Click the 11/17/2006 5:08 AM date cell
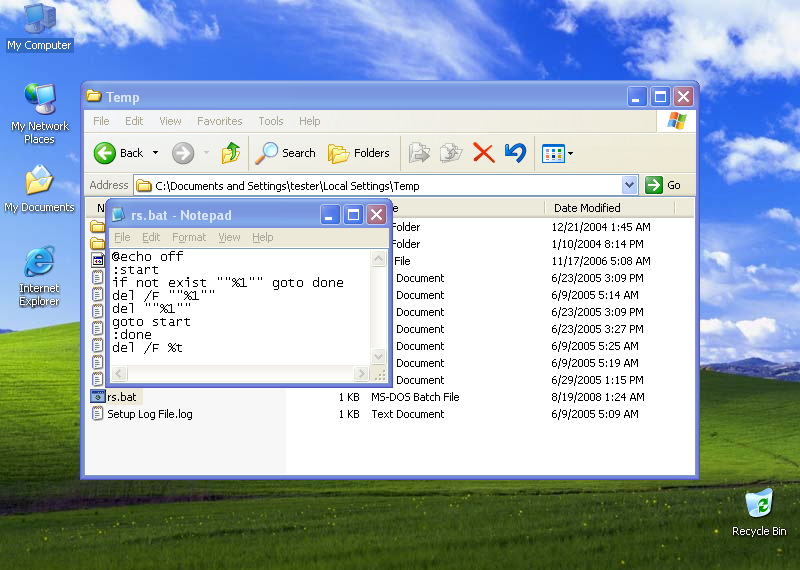 click(x=601, y=261)
